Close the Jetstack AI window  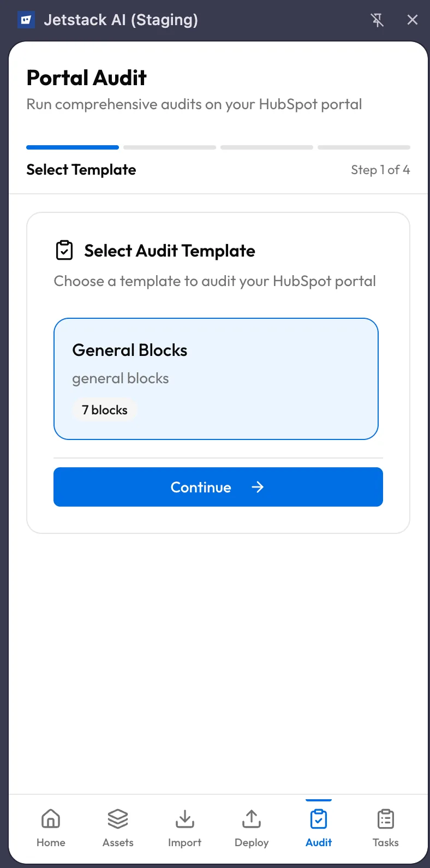tap(413, 20)
